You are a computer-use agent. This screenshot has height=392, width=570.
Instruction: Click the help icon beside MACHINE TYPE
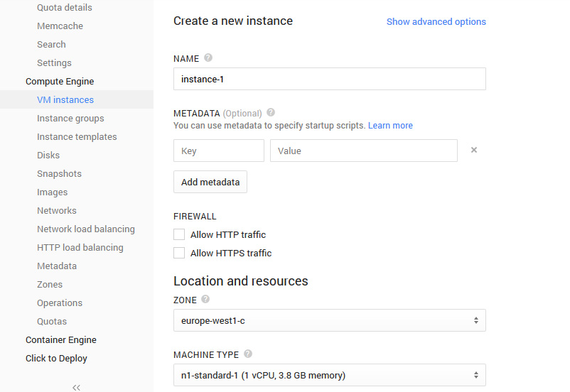248,354
